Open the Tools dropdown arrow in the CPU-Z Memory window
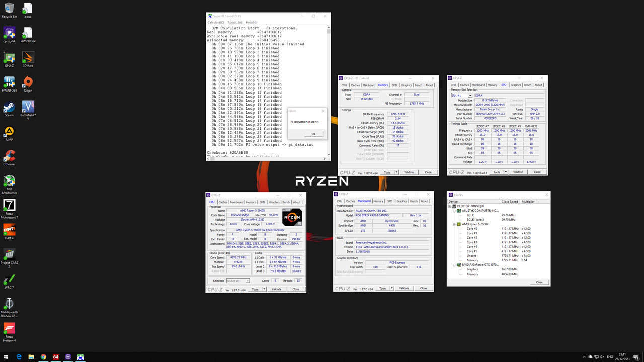Viewport: 644px width, 362px height. (x=396, y=172)
